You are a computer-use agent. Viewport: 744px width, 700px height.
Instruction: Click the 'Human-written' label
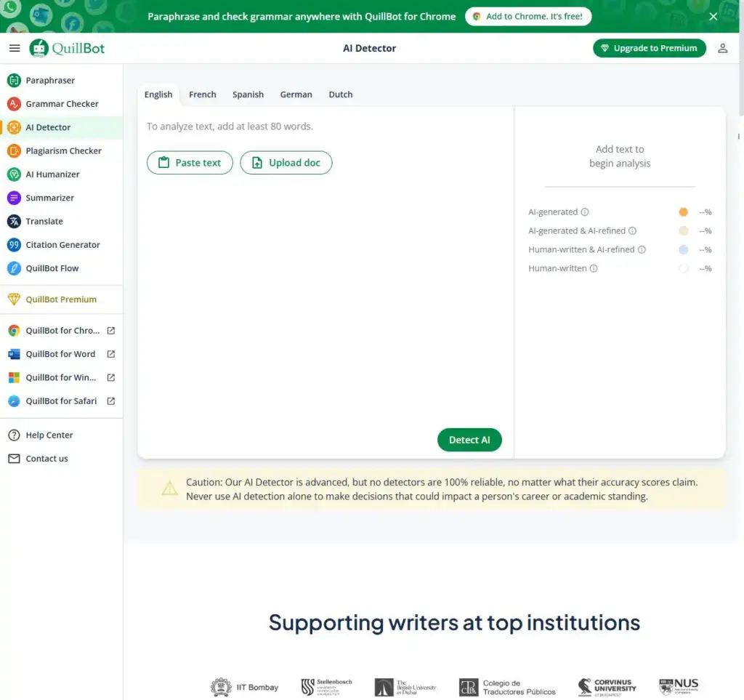click(x=557, y=268)
